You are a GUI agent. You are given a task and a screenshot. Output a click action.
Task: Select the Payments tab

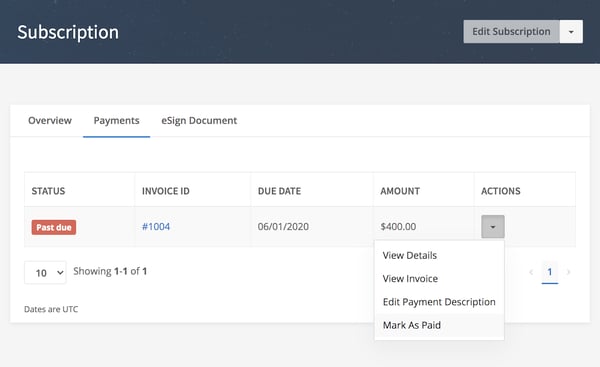116,121
